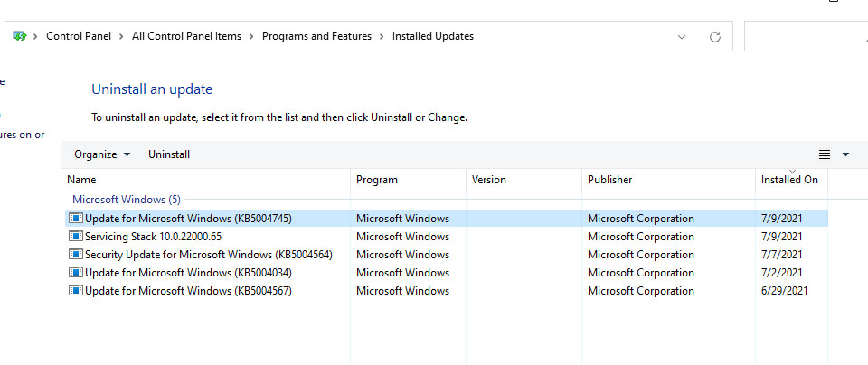Viewport: 868px width, 365px height.
Task: Select Security Update for Microsoft Windows (KB5004564)
Action: (446, 255)
